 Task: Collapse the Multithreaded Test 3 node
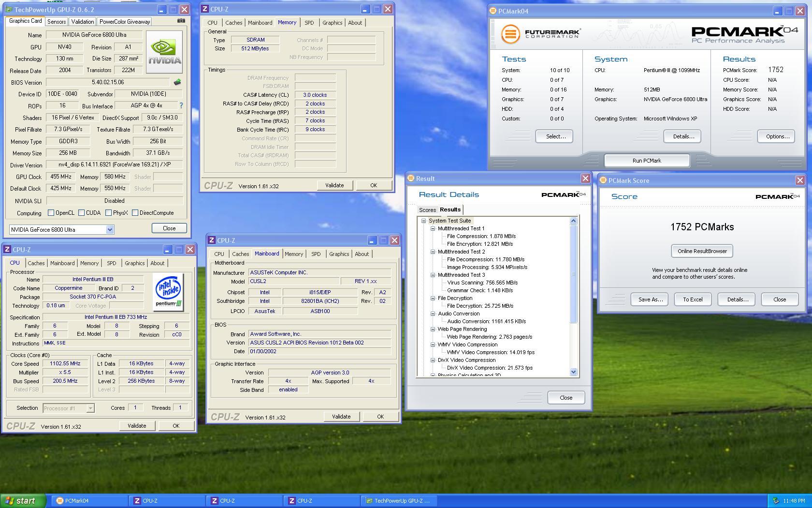click(433, 275)
